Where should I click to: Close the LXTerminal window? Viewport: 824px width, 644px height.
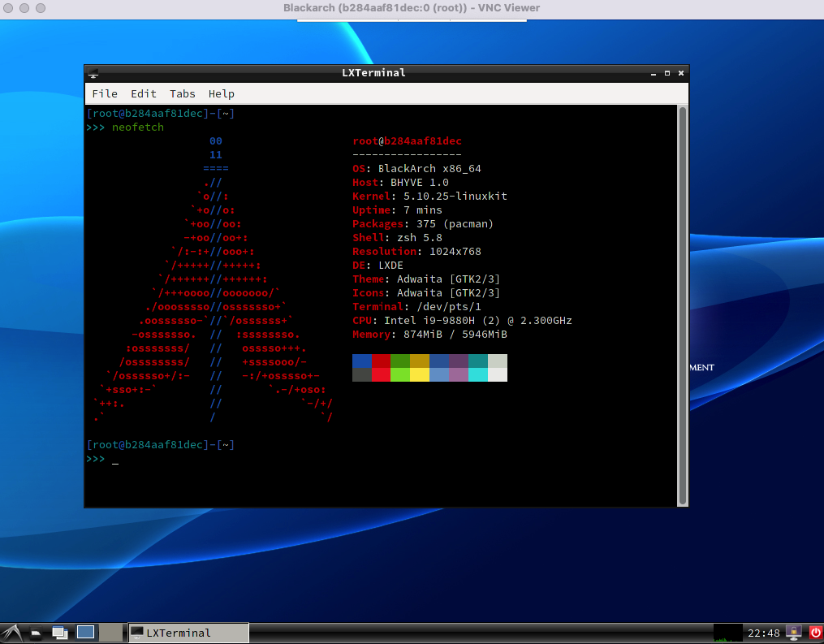click(681, 73)
